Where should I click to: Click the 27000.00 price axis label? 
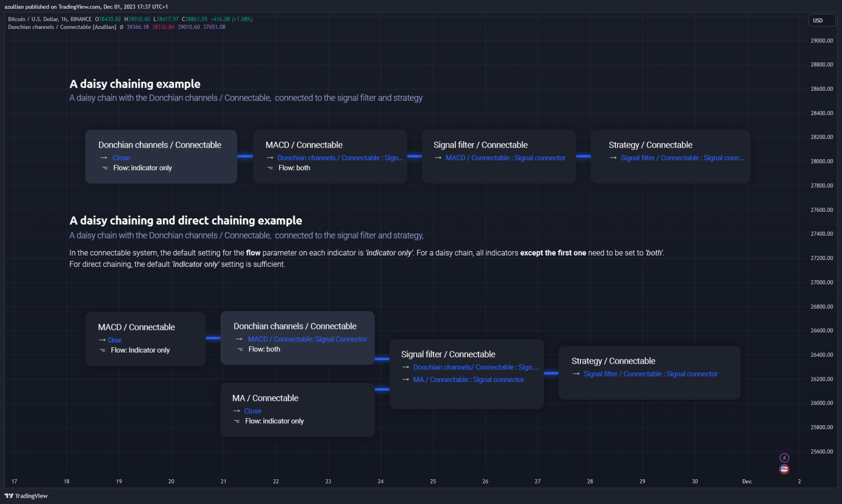(x=822, y=282)
